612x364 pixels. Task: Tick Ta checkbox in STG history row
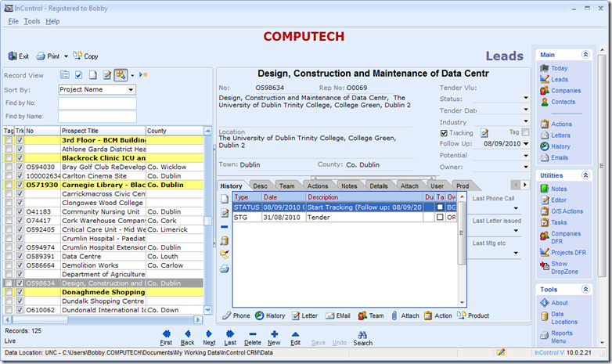pos(440,217)
